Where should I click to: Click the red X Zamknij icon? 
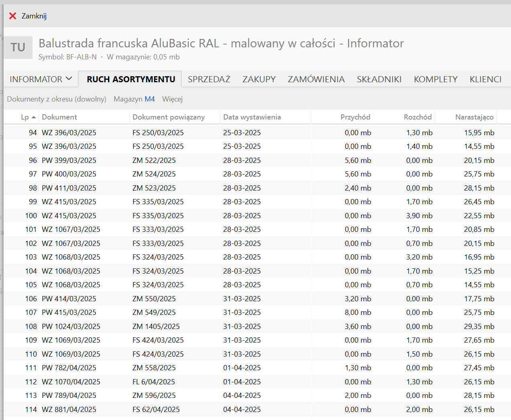click(13, 16)
